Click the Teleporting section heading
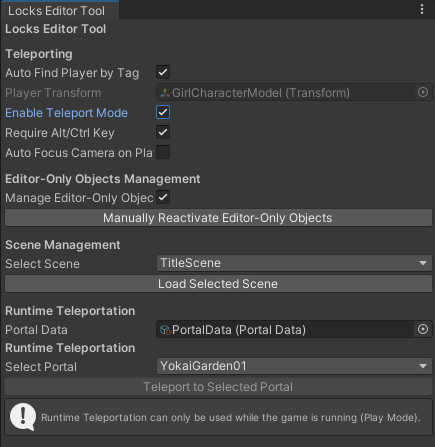This screenshot has width=435, height=447. [x=39, y=54]
